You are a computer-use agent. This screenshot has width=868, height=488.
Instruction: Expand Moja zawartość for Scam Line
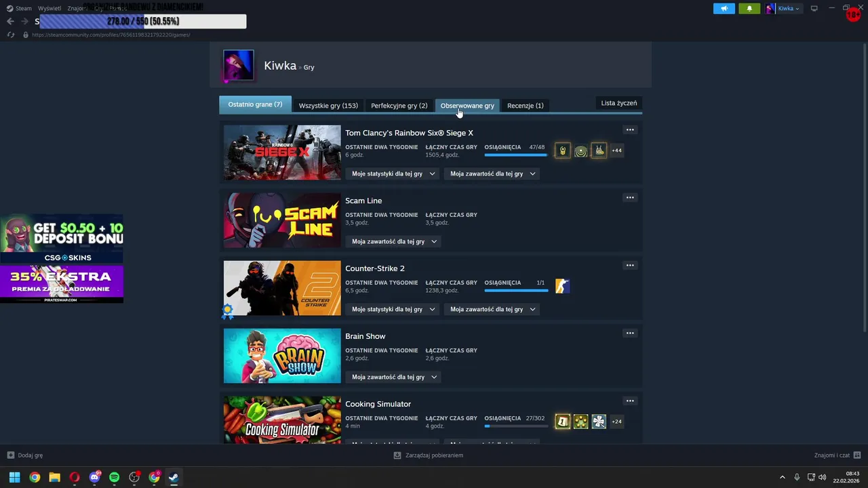[394, 241]
